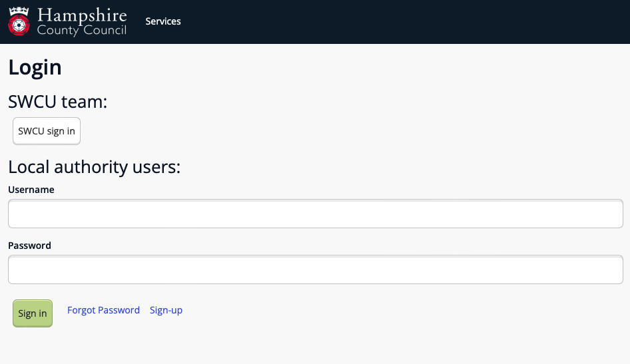Open the Sign-up link

point(166,310)
